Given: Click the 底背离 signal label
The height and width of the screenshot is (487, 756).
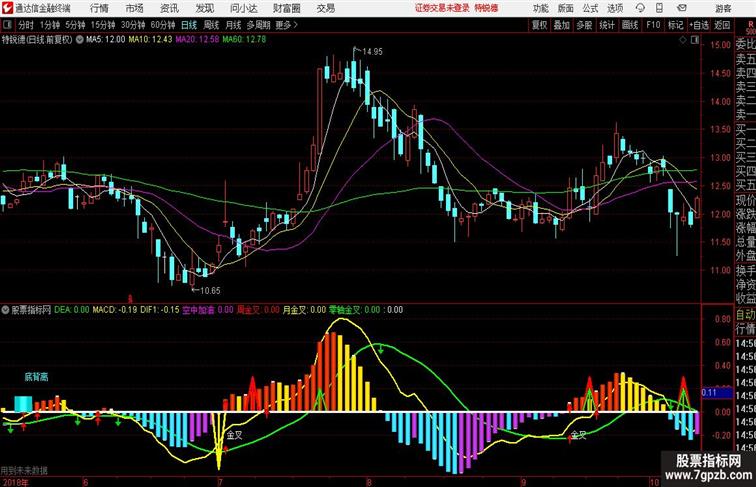Looking at the screenshot, I should point(36,377).
